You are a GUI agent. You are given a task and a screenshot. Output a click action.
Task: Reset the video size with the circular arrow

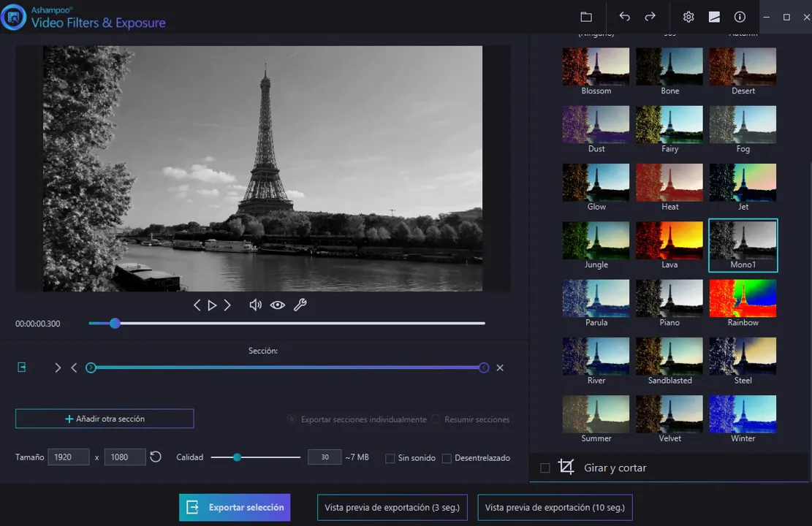click(x=156, y=457)
